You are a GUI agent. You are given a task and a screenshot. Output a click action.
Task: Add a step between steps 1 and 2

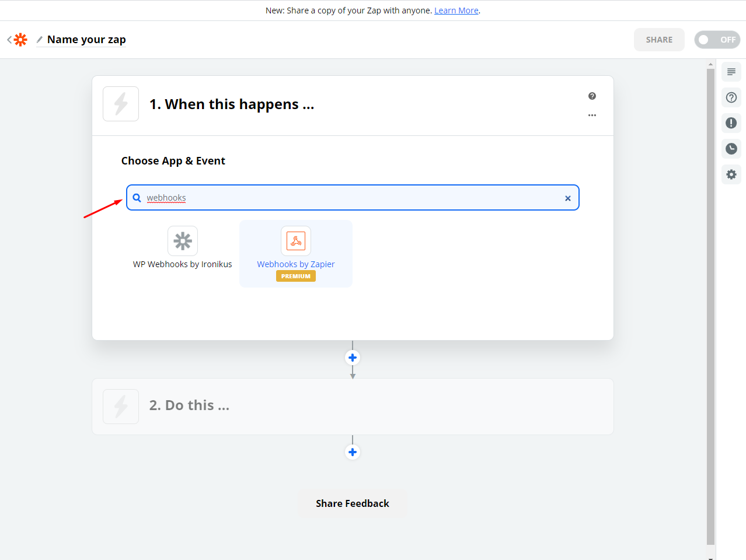[x=353, y=358]
